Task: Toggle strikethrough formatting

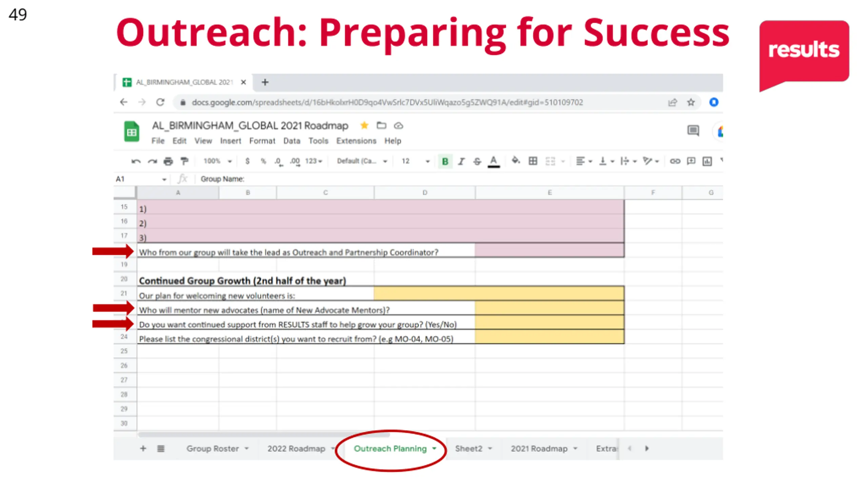Action: click(x=477, y=161)
